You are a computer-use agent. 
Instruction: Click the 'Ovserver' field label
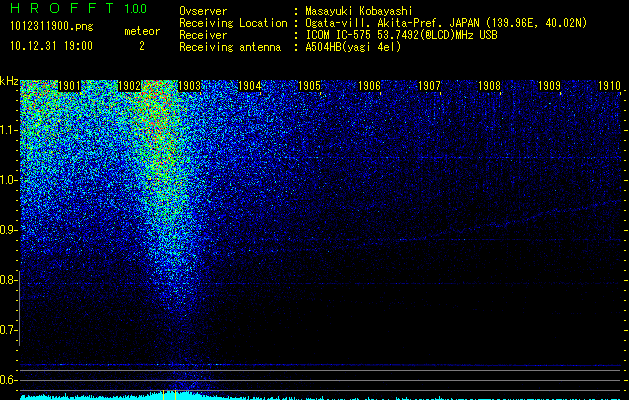click(x=203, y=11)
